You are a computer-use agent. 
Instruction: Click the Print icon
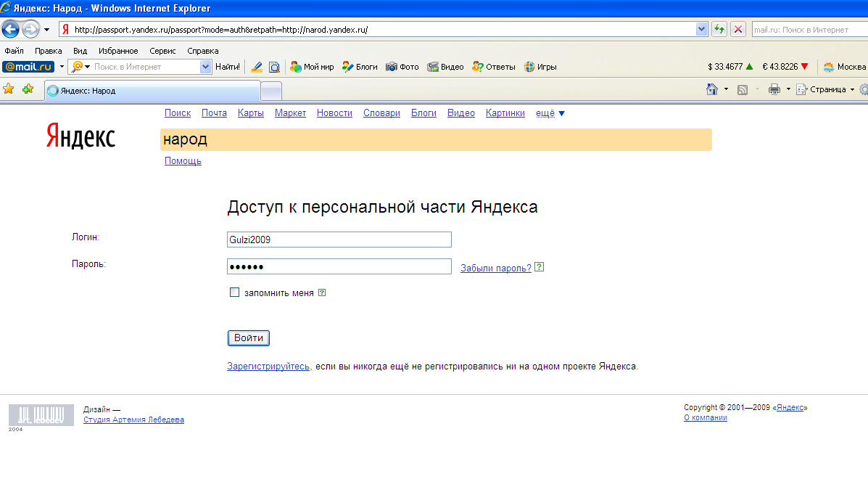coord(774,89)
